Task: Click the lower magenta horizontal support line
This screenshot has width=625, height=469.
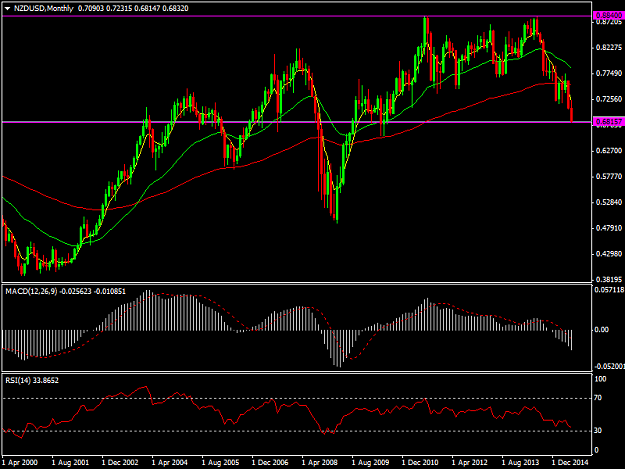Action: pos(297,122)
